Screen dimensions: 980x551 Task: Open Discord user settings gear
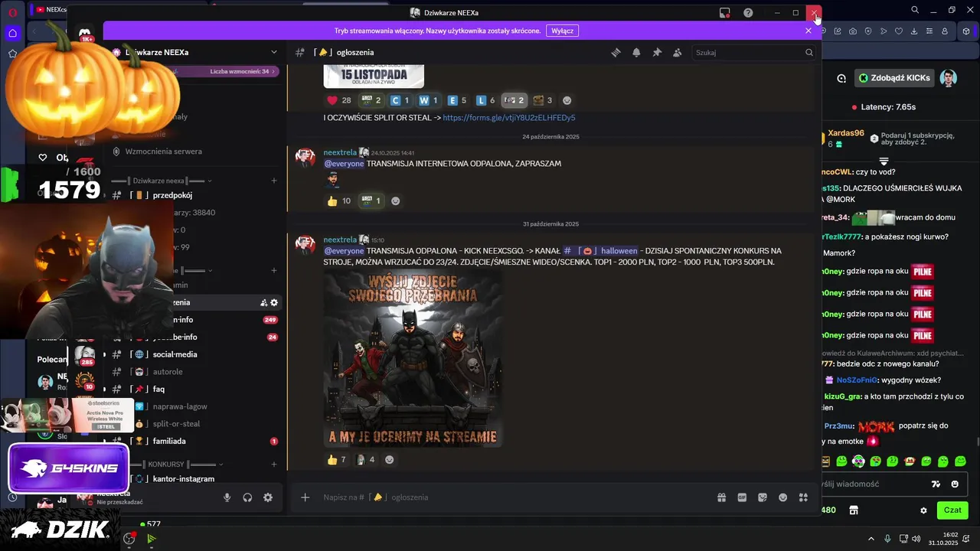[268, 497]
